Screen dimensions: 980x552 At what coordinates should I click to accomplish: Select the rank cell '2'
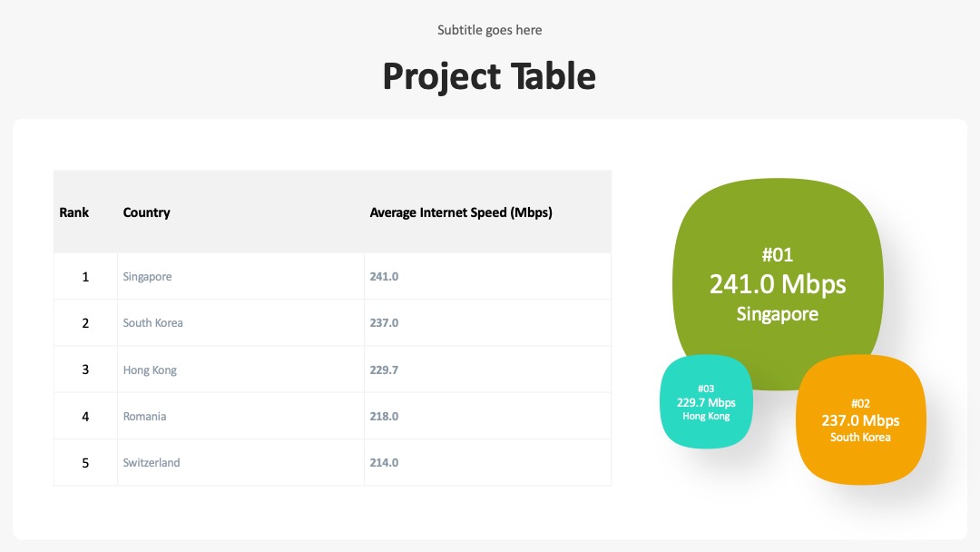coord(85,322)
